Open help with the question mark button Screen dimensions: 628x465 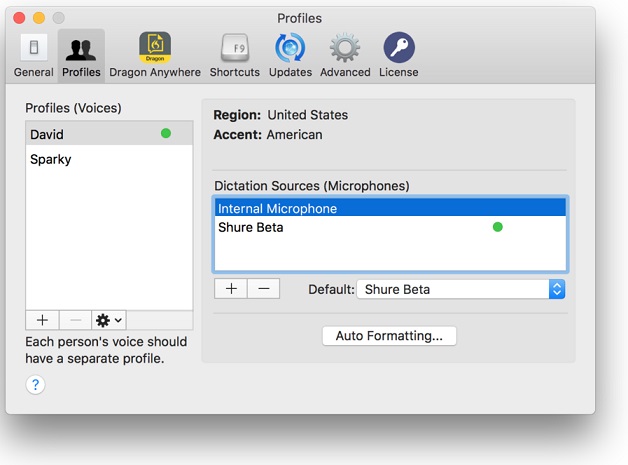[x=35, y=384]
